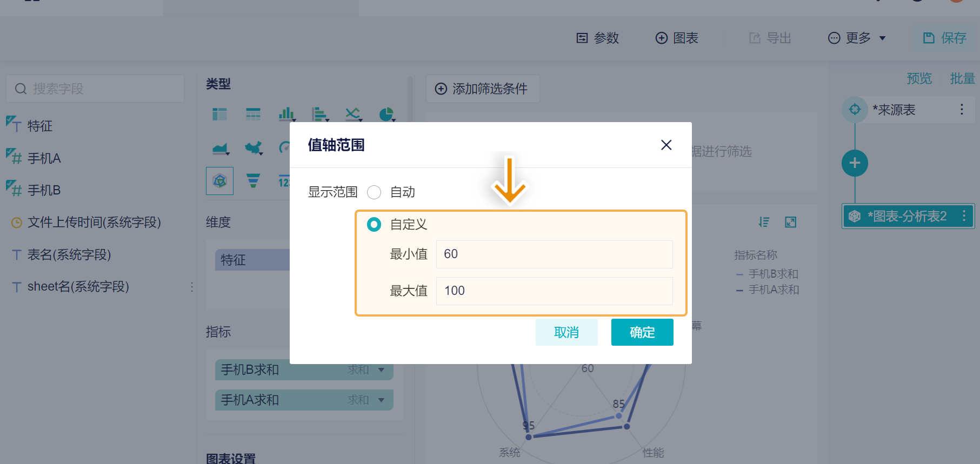Click the search icon in field search
The image size is (980, 464).
[x=21, y=89]
